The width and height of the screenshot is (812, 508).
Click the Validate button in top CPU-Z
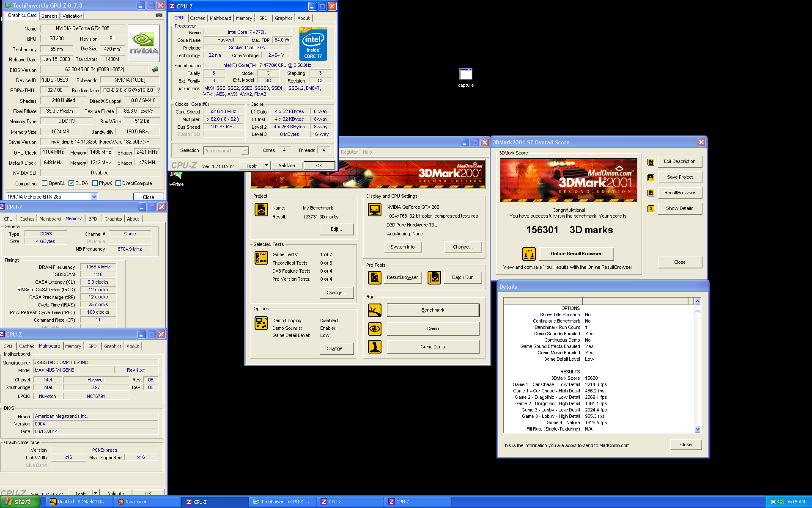pos(287,166)
